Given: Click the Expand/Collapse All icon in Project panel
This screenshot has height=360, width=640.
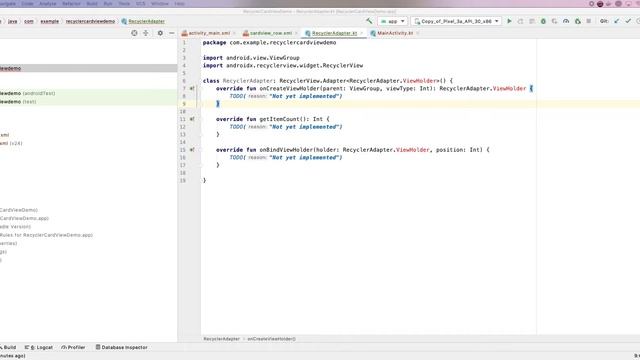Looking at the screenshot, I should click(x=146, y=33).
